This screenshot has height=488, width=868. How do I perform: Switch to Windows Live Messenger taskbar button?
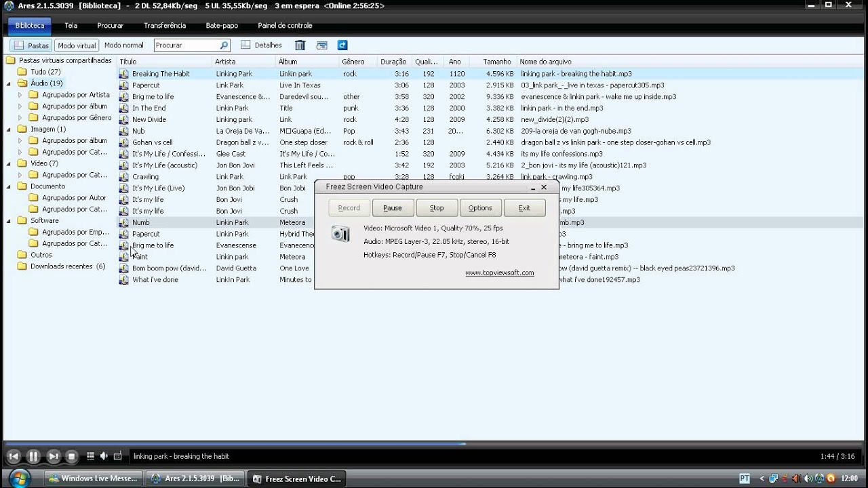tap(94, 479)
